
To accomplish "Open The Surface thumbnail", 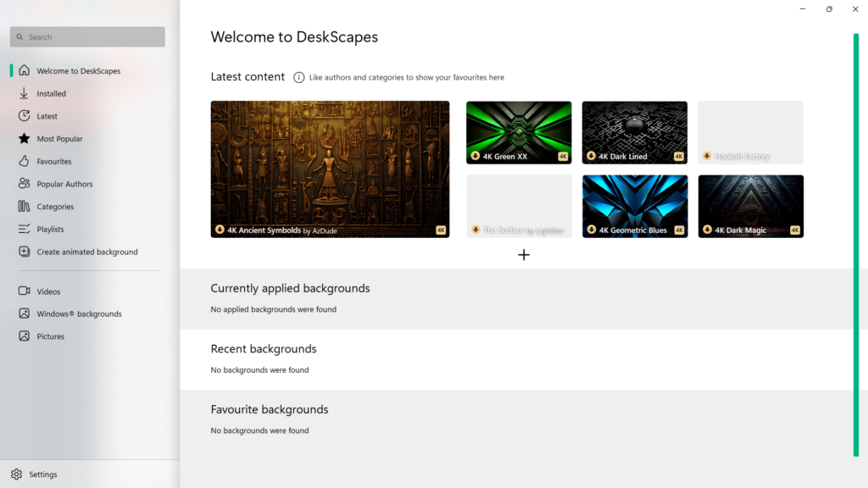I will pyautogui.click(x=520, y=207).
